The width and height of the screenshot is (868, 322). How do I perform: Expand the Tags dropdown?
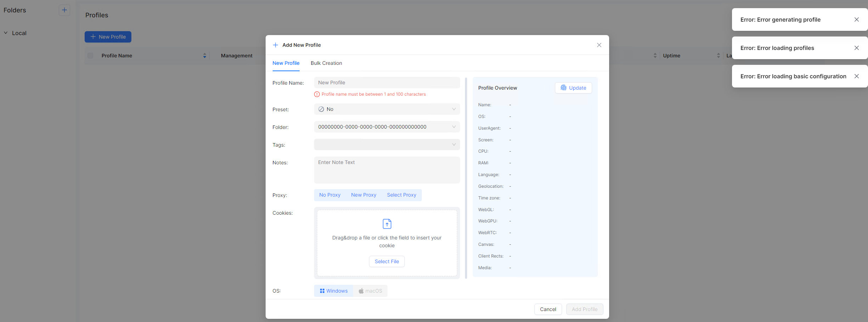[386, 145]
